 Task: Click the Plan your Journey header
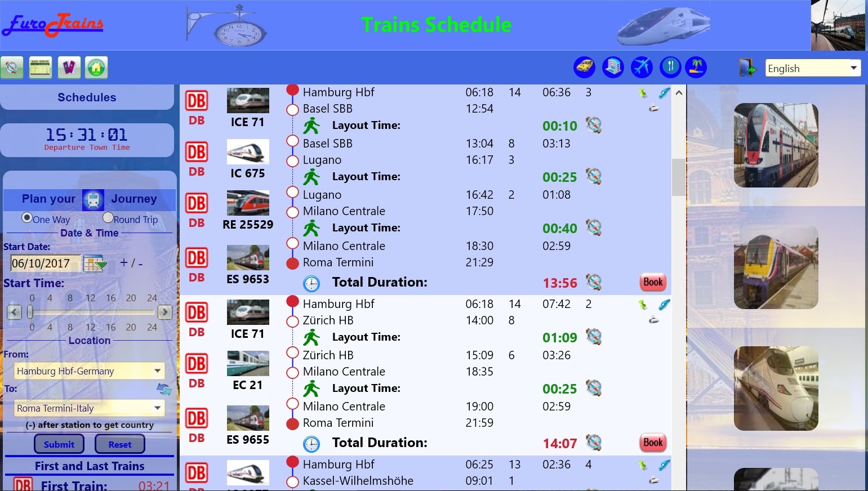point(90,199)
